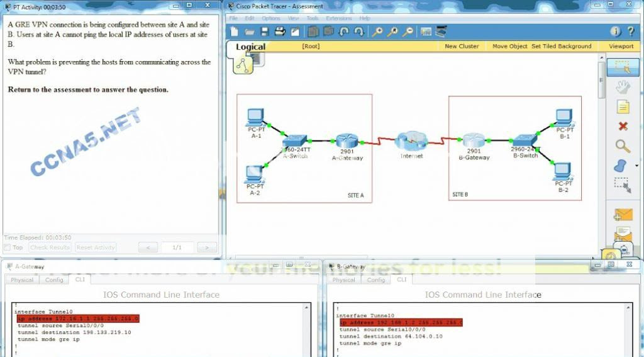
Task: Open the Extensions menu
Action: tap(339, 18)
